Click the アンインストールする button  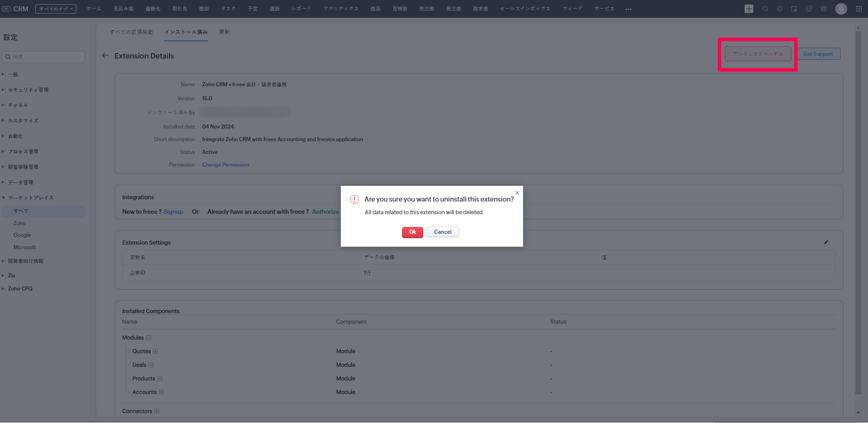[758, 54]
